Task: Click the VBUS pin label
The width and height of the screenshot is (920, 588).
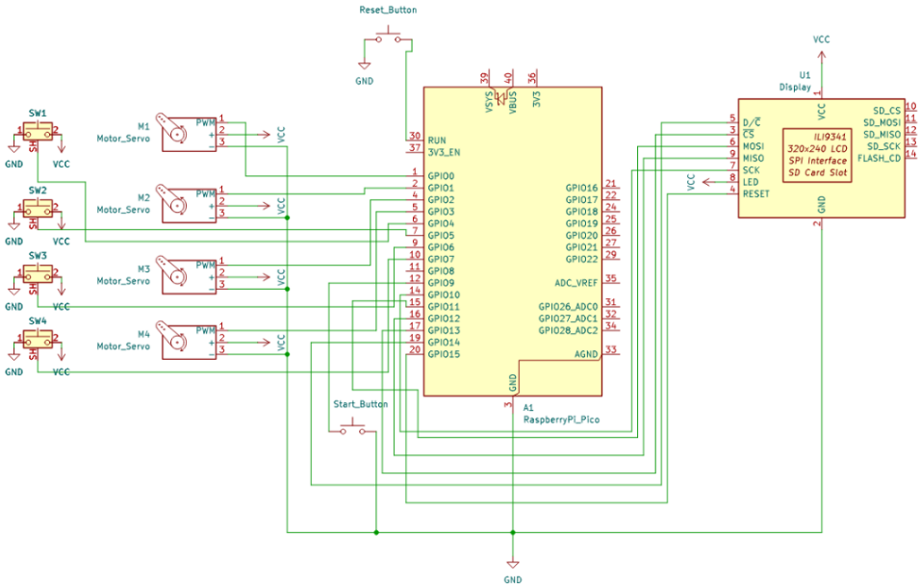Action: 513,101
